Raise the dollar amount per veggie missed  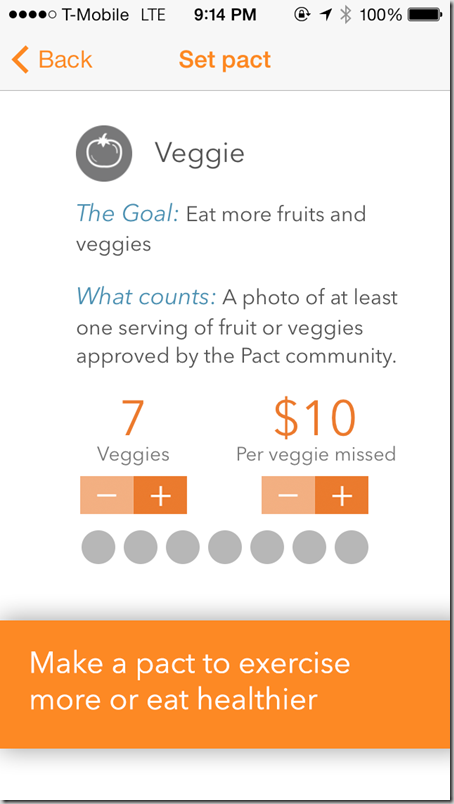[x=342, y=495]
